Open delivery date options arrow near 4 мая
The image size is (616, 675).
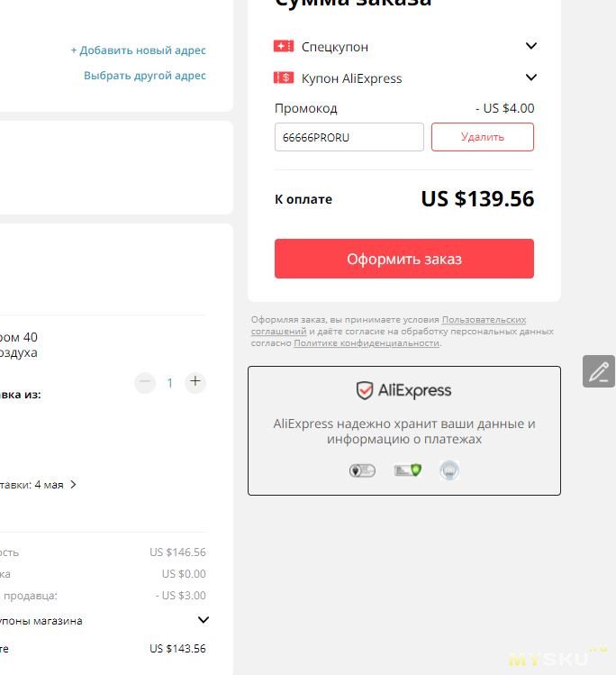[74, 485]
